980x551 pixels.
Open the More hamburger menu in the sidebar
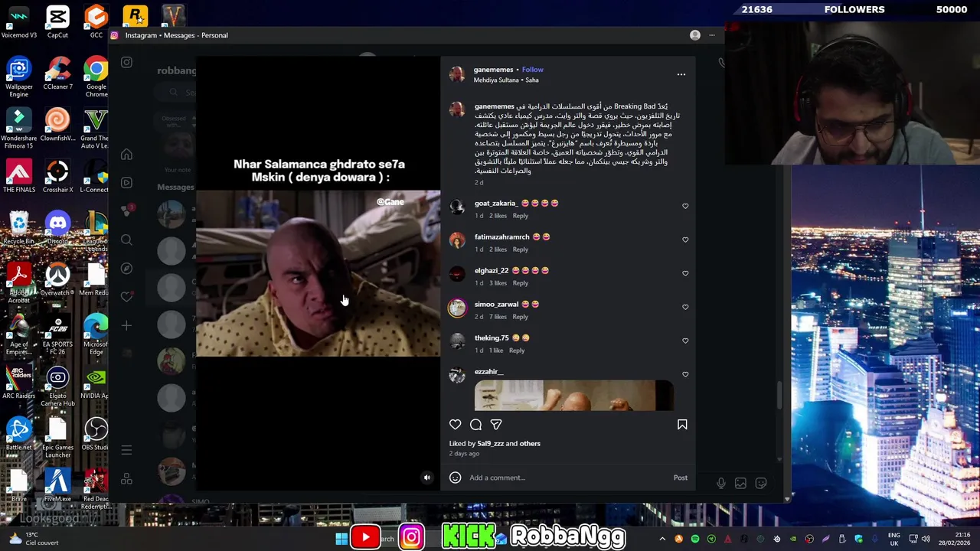[x=126, y=450]
